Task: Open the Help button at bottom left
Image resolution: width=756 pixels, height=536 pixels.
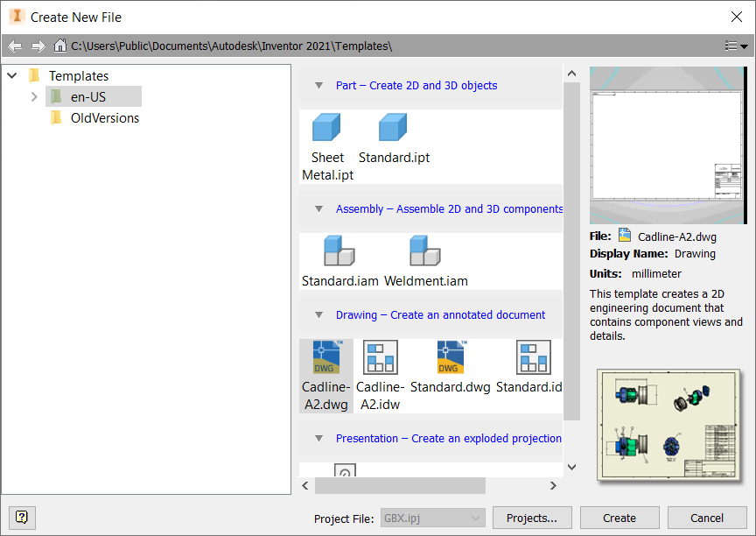Action: [21, 518]
